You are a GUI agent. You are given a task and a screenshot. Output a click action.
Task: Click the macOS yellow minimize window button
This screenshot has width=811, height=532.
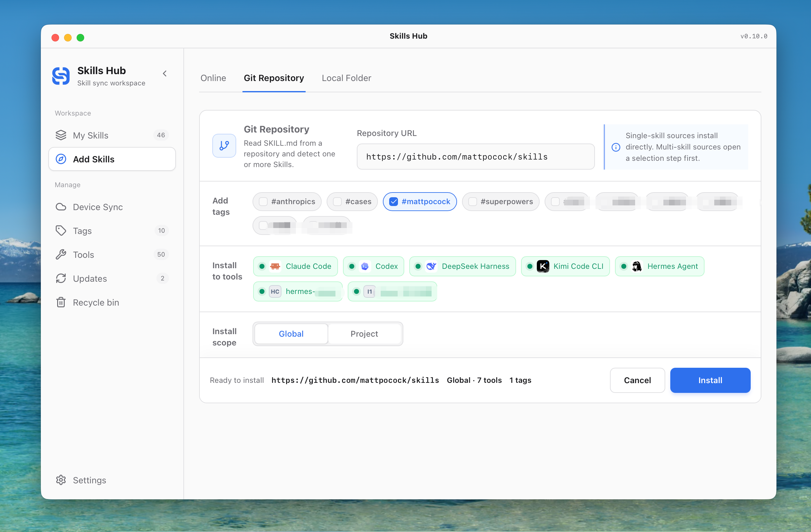click(x=68, y=37)
